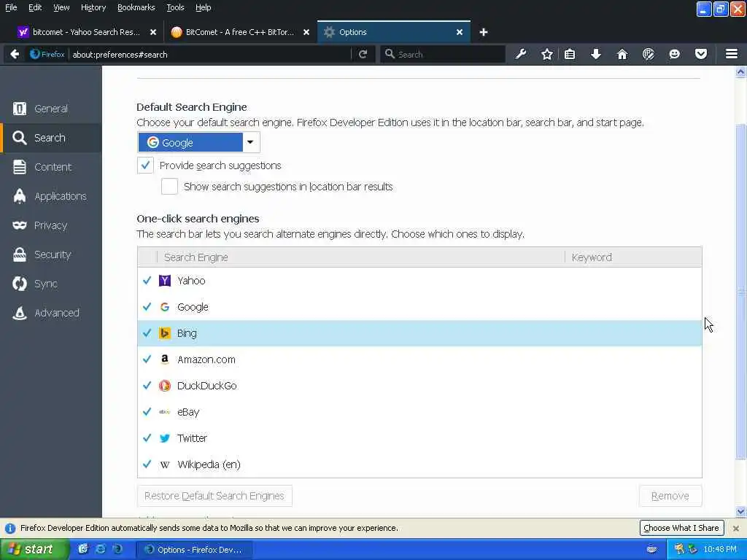Click Choose What I Share button

[x=681, y=528]
